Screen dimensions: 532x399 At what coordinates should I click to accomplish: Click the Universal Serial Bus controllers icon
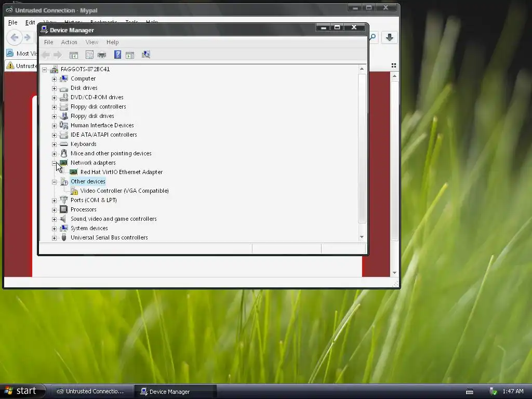pos(64,237)
